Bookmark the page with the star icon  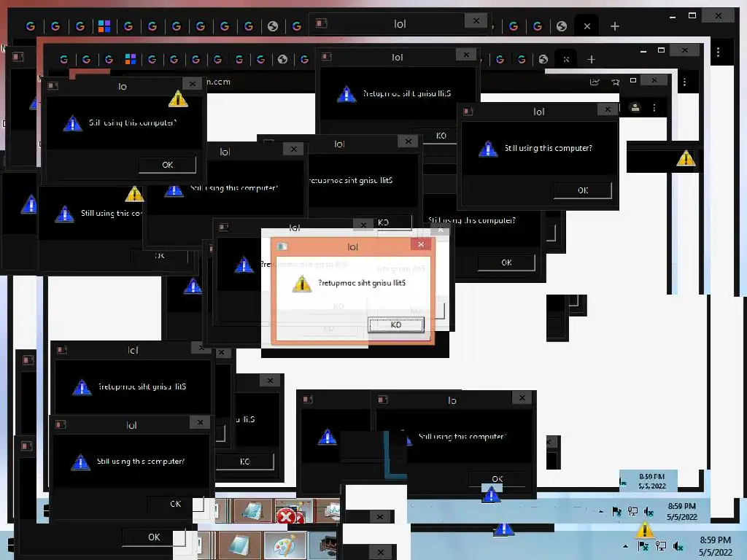click(x=615, y=82)
